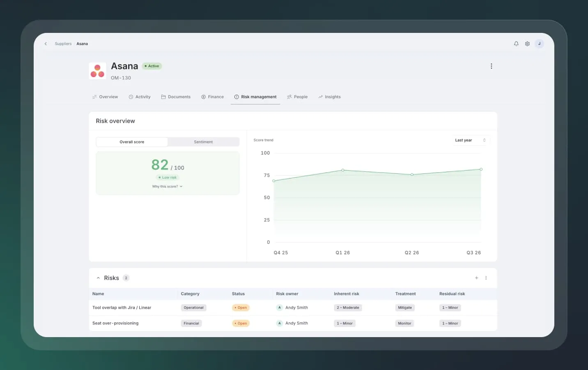Click Open status for Tool overlap risk
Image resolution: width=588 pixels, height=370 pixels.
coord(241,308)
